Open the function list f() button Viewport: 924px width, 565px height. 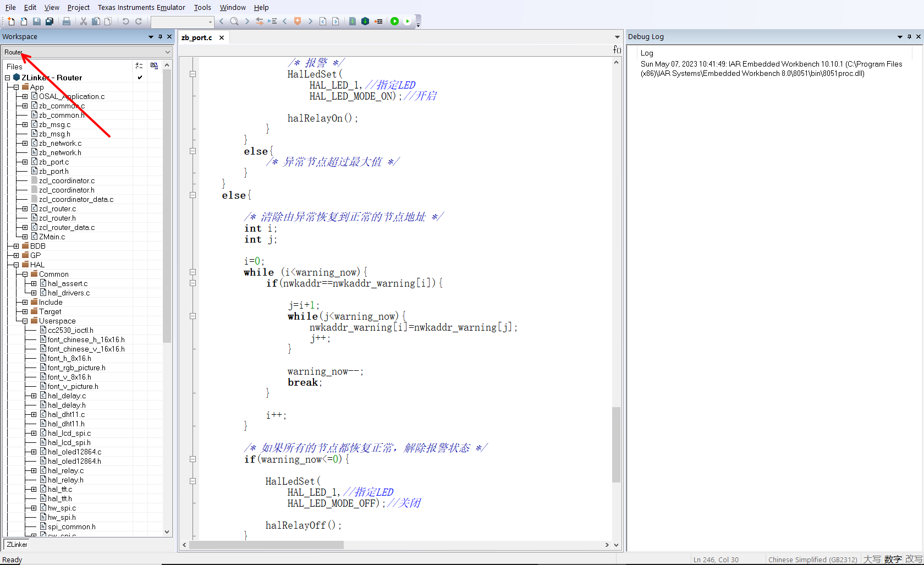click(x=617, y=50)
